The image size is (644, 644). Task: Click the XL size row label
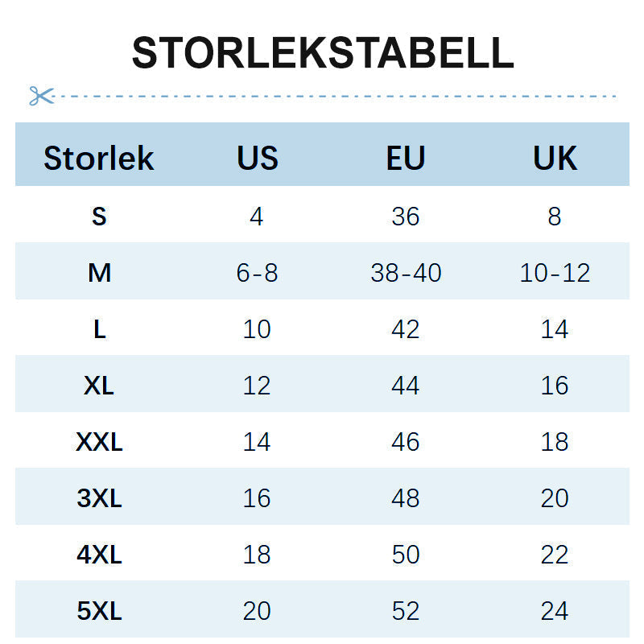99,386
